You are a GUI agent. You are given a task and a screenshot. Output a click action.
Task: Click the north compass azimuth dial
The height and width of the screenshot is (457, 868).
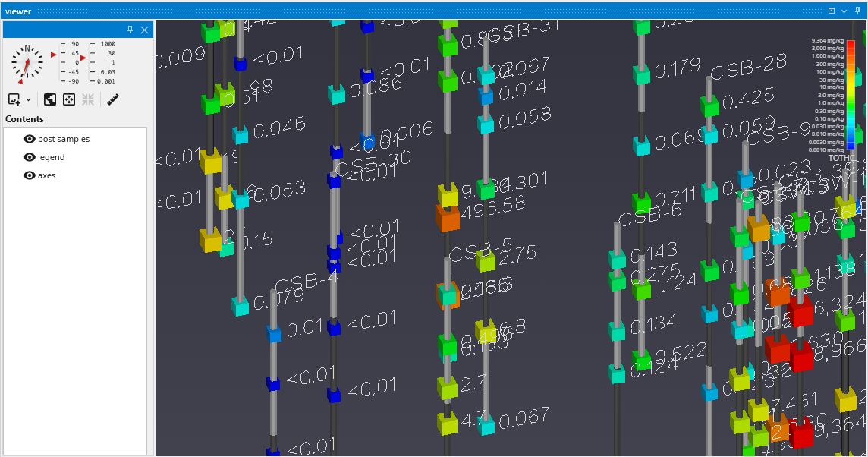coord(27,64)
